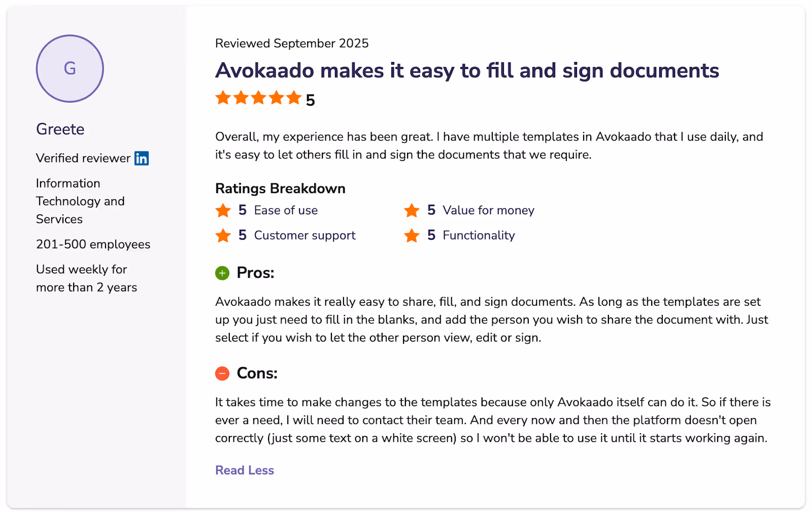Click the star icon next to Customer support
This screenshot has height=513, width=812.
[x=223, y=235]
